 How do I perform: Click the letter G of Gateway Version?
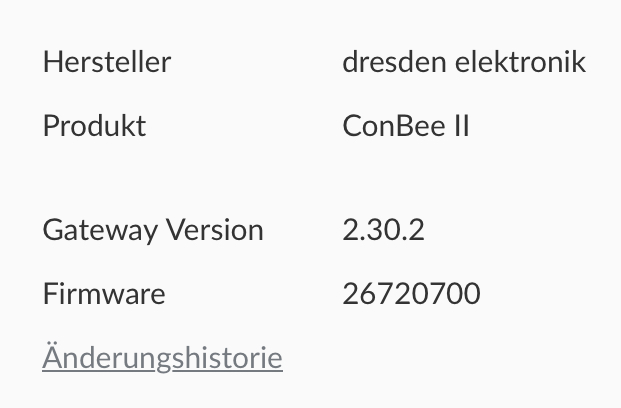[53, 230]
